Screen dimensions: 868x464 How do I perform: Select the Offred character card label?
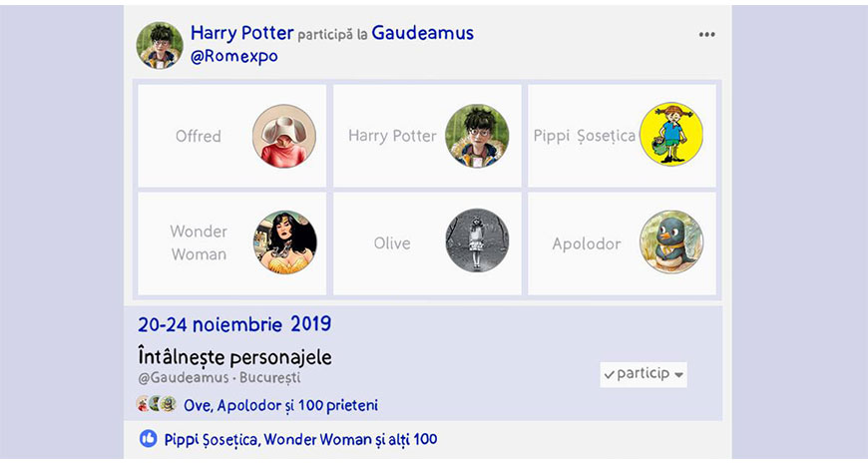click(198, 136)
